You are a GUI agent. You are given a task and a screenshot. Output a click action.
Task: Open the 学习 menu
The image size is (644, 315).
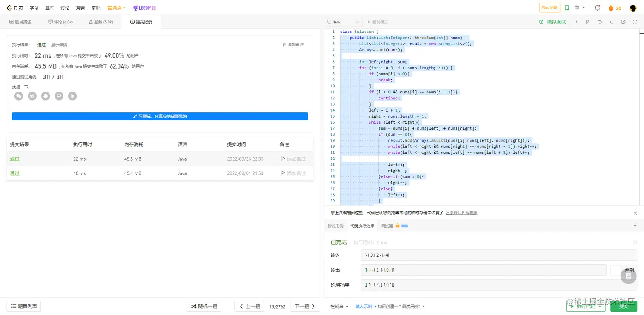pyautogui.click(x=34, y=8)
